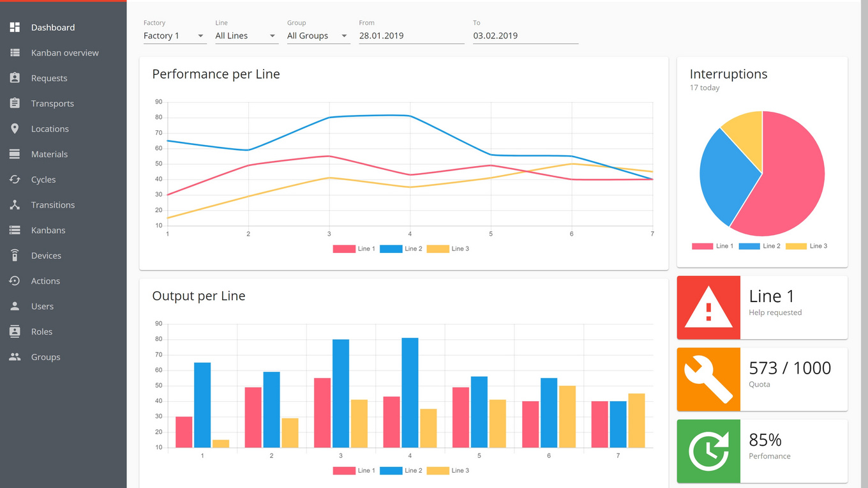The width and height of the screenshot is (868, 488).
Task: Click the Kanban overview sidebar icon
Action: click(x=15, y=53)
